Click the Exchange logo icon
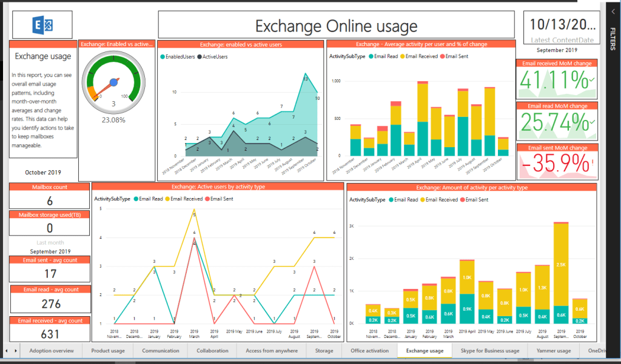Viewport: 621px width, 364px height. pos(41,24)
